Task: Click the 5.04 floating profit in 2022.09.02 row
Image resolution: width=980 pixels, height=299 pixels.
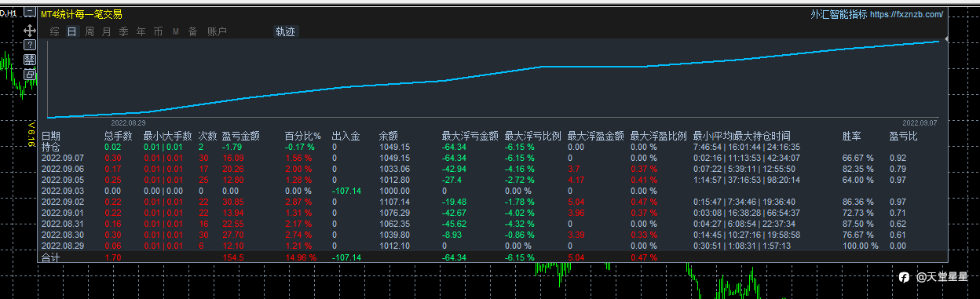Action: (x=576, y=201)
